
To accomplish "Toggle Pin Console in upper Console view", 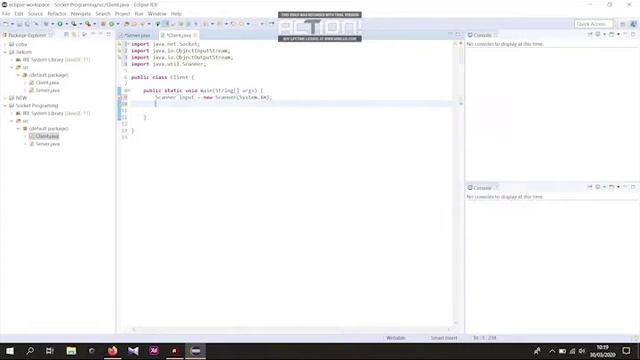I will point(590,35).
